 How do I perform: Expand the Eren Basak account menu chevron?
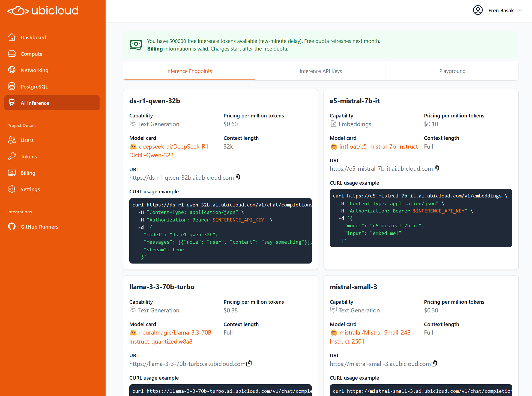click(x=520, y=10)
